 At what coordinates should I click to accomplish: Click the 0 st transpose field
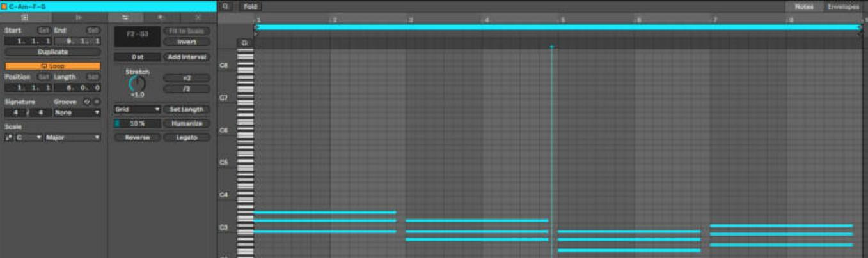pyautogui.click(x=137, y=57)
